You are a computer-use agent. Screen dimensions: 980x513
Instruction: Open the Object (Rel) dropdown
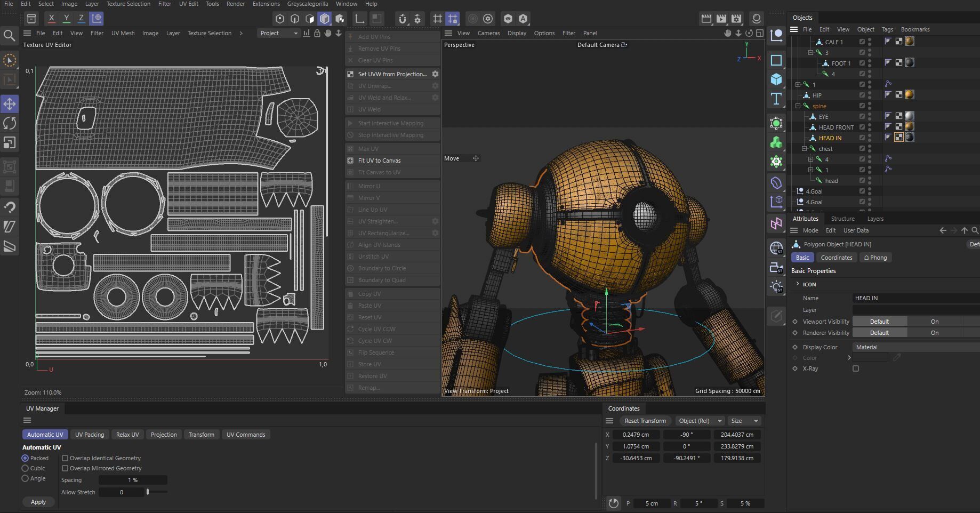pyautogui.click(x=700, y=421)
